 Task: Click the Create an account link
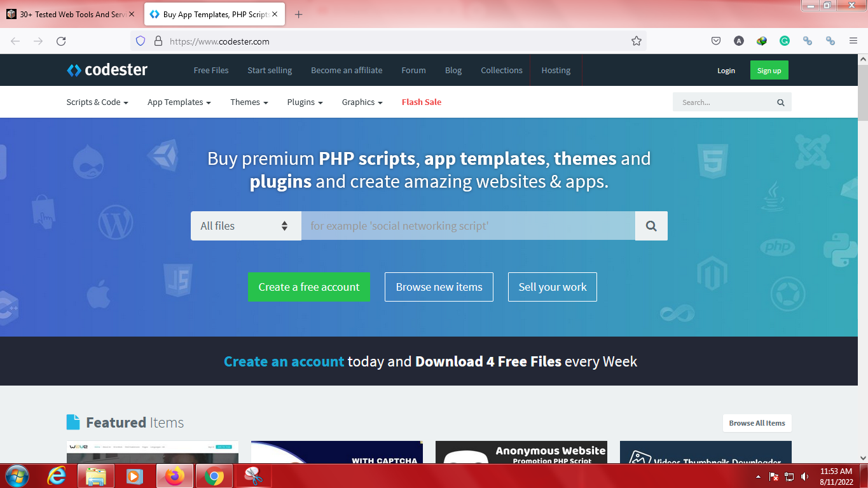click(284, 361)
